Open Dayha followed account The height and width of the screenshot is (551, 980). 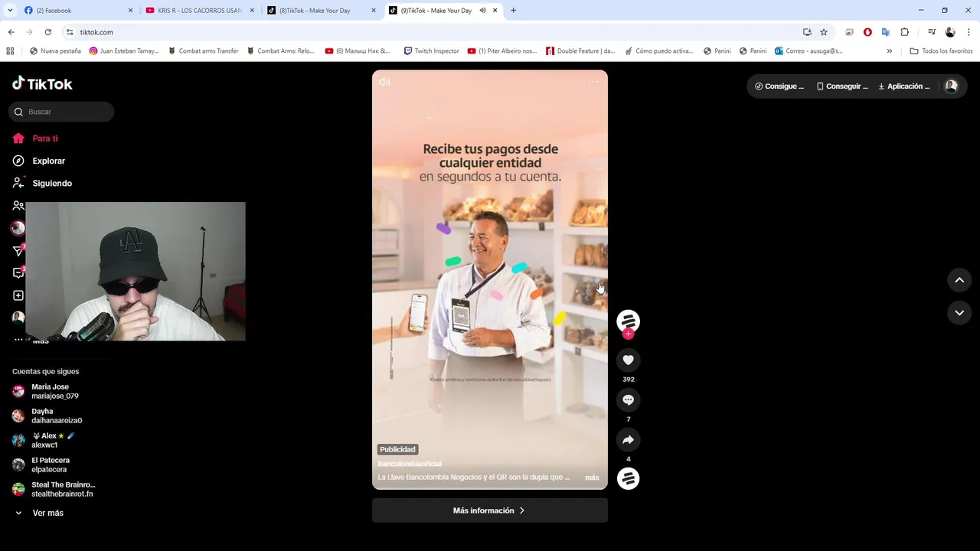[x=54, y=416]
